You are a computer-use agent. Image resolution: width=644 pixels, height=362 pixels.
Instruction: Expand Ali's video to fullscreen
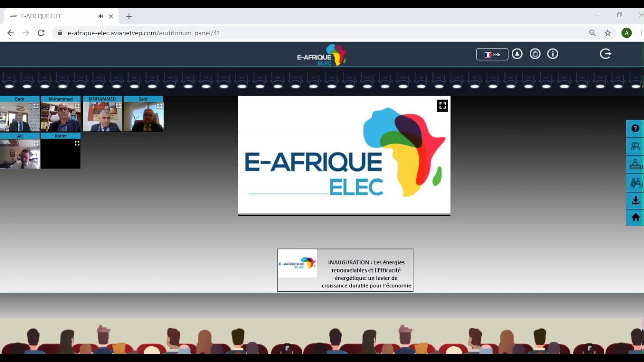coord(36,143)
